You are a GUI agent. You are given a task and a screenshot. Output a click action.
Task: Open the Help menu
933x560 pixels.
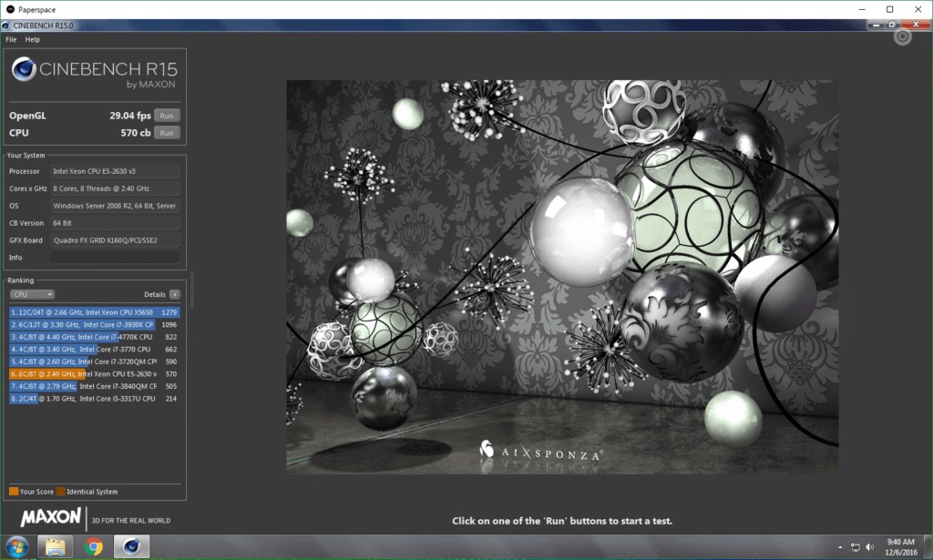32,39
